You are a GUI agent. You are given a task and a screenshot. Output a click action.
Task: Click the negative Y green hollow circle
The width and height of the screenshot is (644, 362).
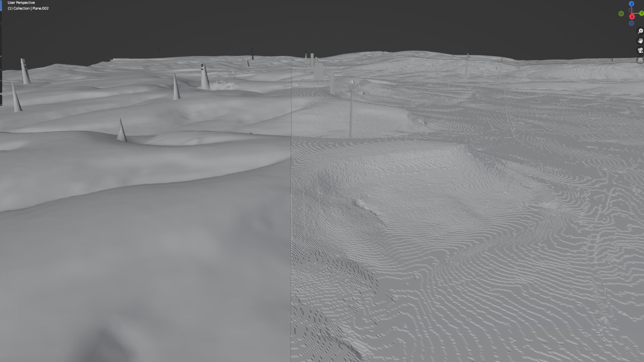[621, 14]
